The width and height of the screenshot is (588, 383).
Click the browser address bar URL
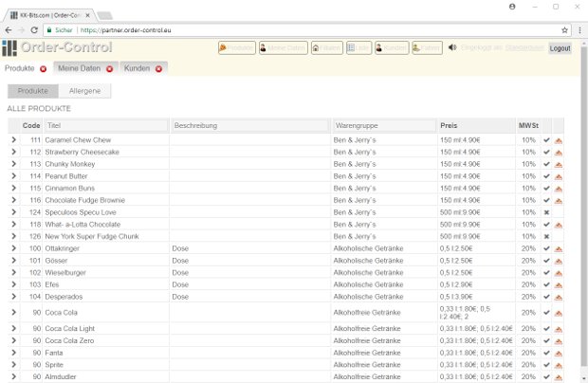125,30
